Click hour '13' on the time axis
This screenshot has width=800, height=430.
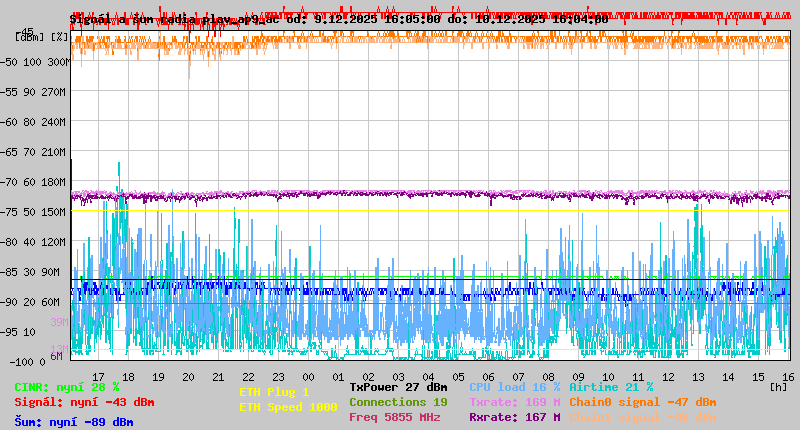click(698, 377)
